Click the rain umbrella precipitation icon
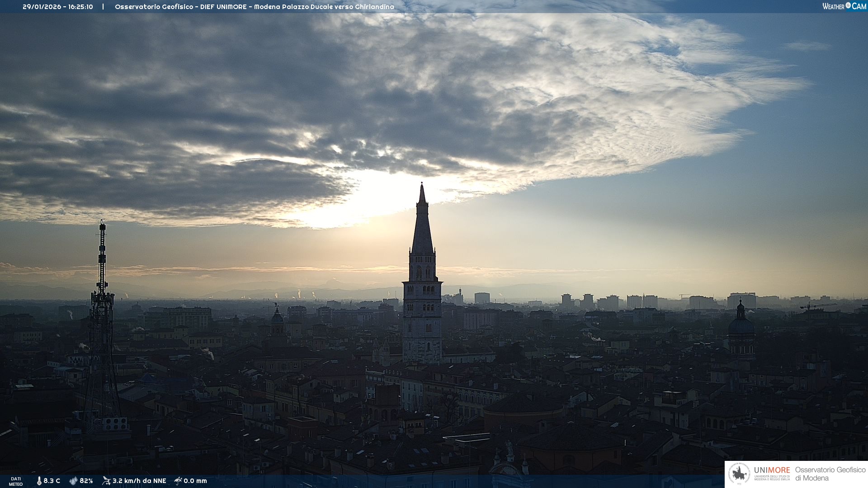Screen dimensions: 868x488 [x=178, y=481]
